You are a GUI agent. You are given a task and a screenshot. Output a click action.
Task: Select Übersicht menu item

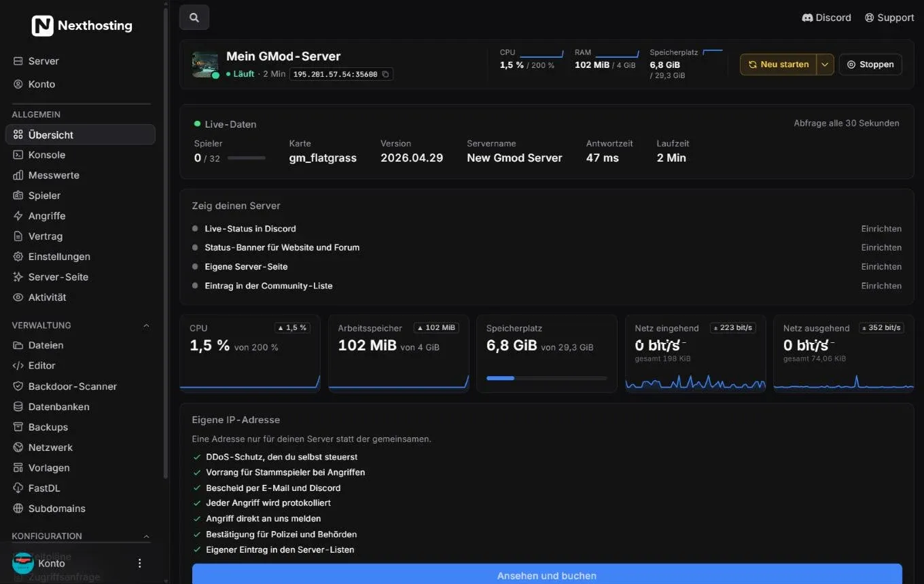click(x=80, y=134)
